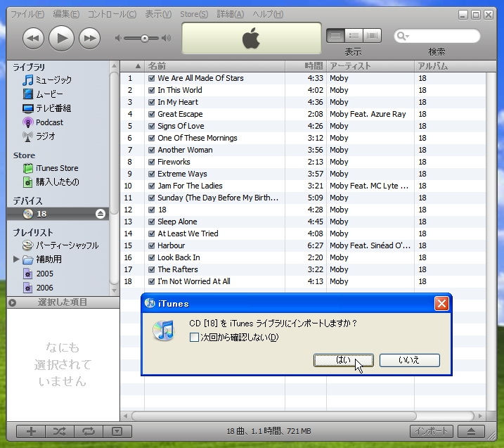This screenshot has height=448, width=504.
Task: Open ヘルプ menu
Action: pyautogui.click(x=268, y=14)
